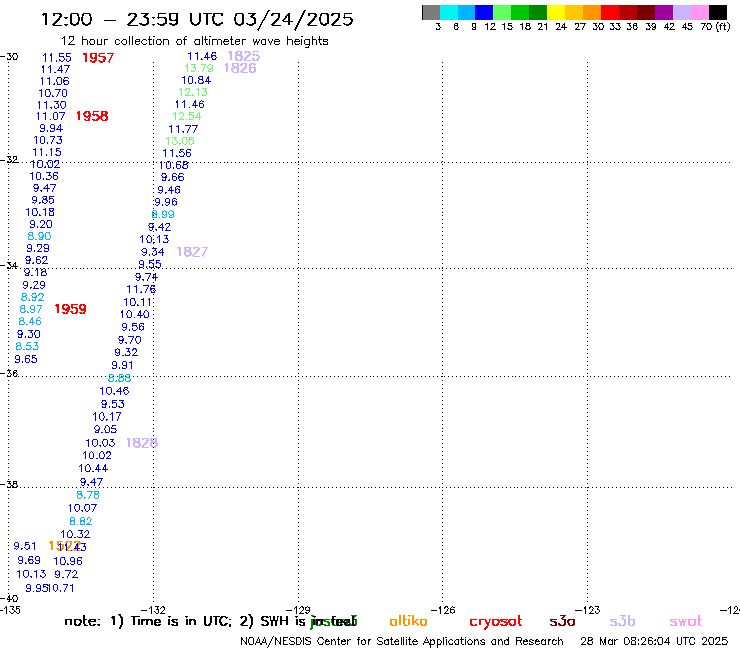Click light blue value 8.82

81,522
